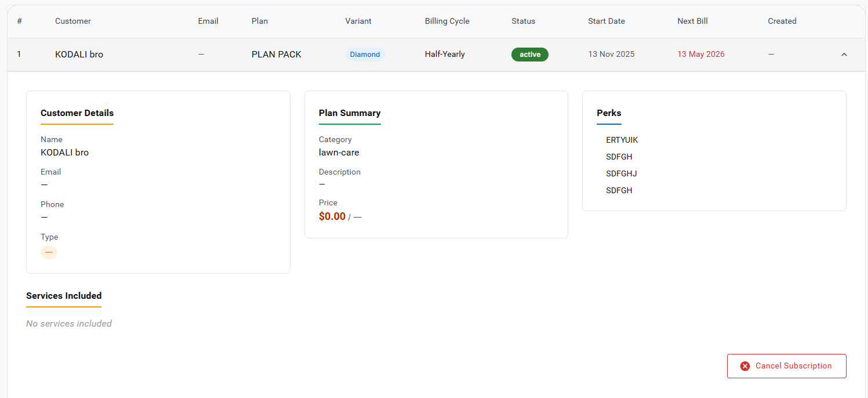Click the Services Included heading
Viewport: 868px width, 398px height.
coord(64,296)
